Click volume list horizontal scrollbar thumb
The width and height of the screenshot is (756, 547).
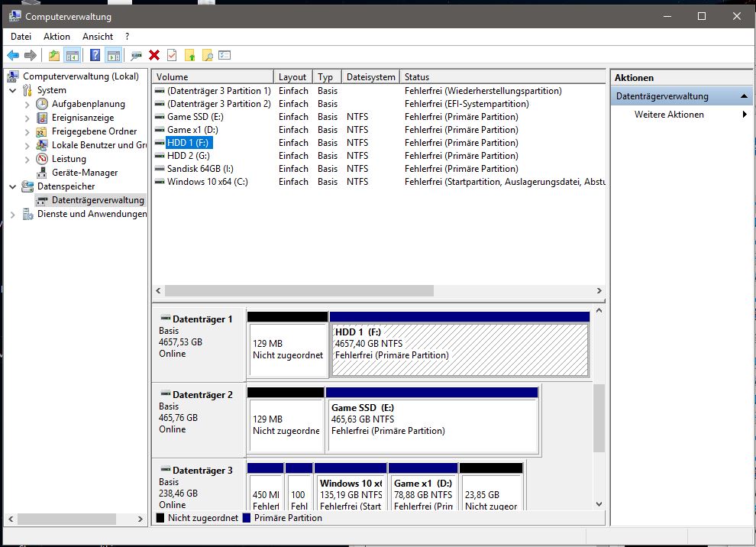click(299, 291)
